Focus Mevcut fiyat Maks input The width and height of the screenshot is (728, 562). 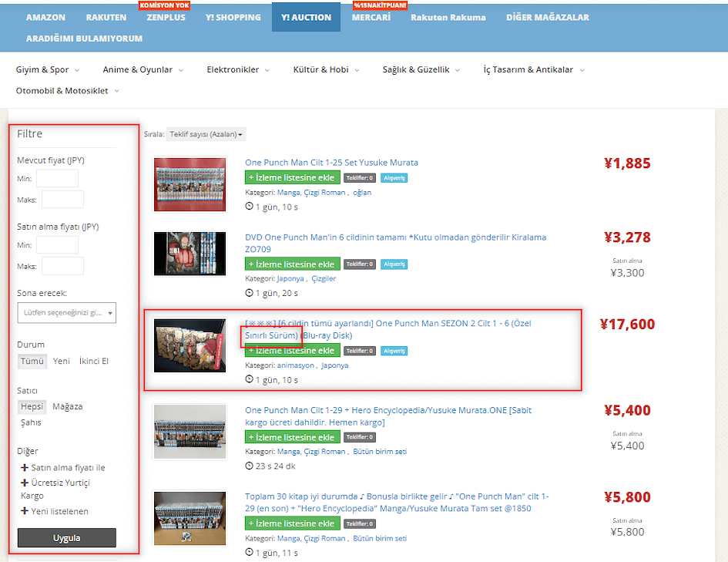click(x=62, y=200)
